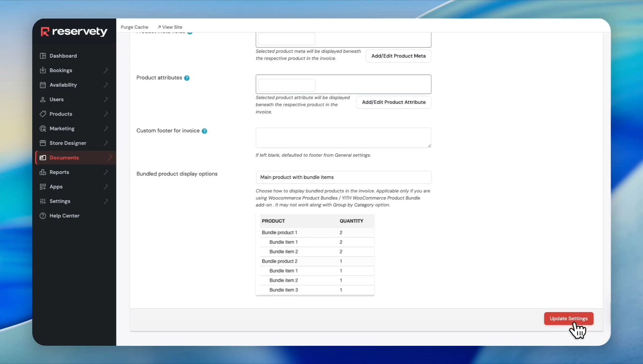
Task: Click the Marketing target icon
Action: (x=43, y=128)
